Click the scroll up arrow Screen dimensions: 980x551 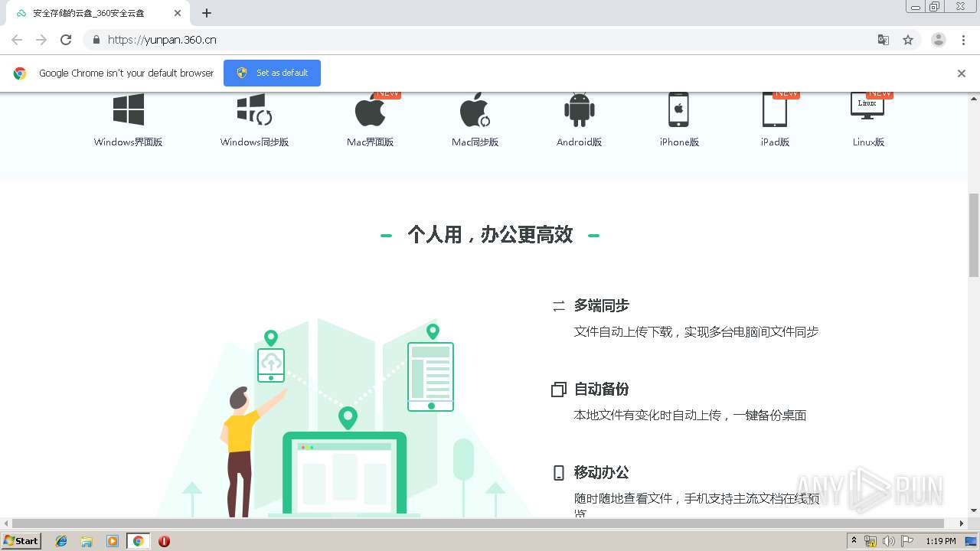(974, 98)
